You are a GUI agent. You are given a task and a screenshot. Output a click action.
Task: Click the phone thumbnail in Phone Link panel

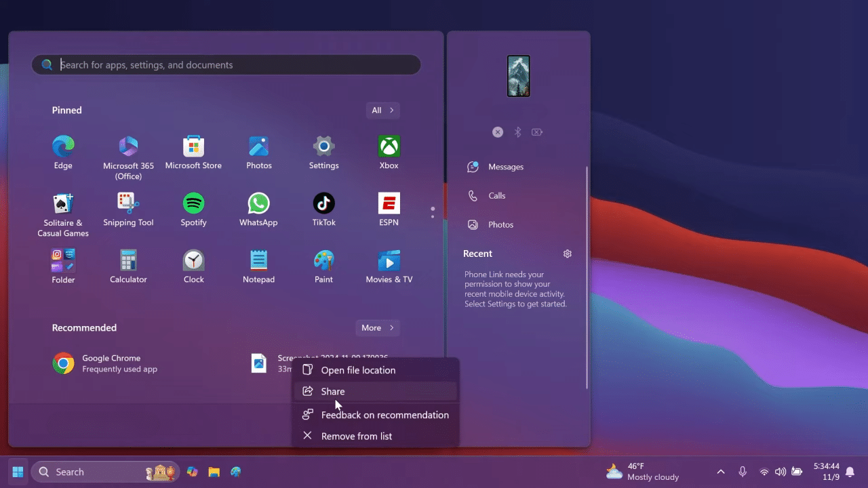tap(519, 76)
